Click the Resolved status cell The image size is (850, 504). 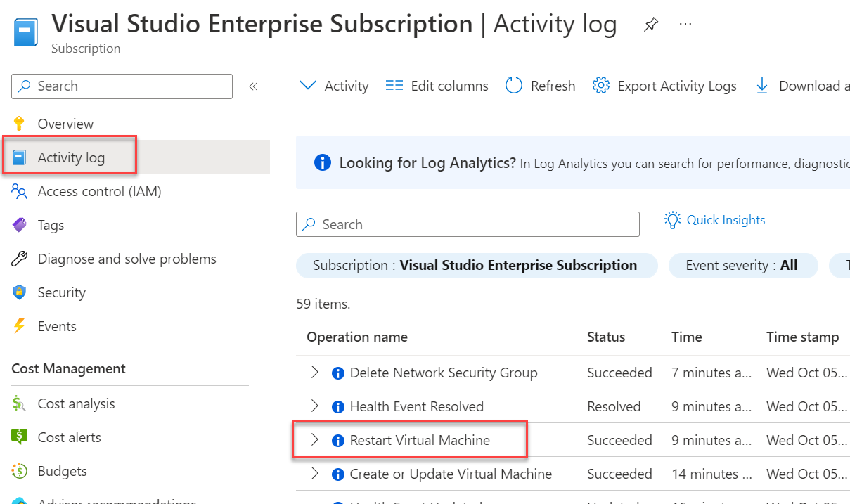point(614,406)
